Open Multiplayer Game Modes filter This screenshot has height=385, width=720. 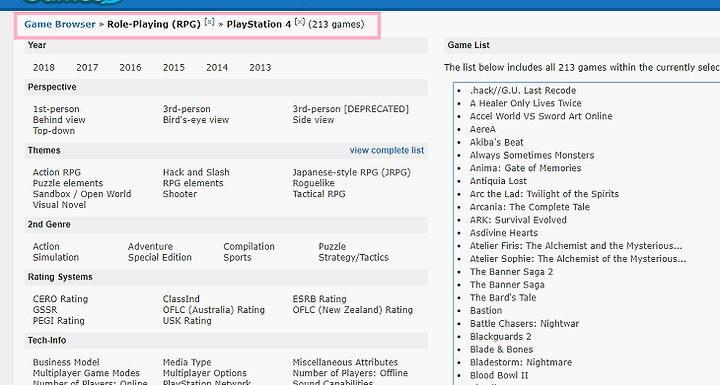[86, 373]
